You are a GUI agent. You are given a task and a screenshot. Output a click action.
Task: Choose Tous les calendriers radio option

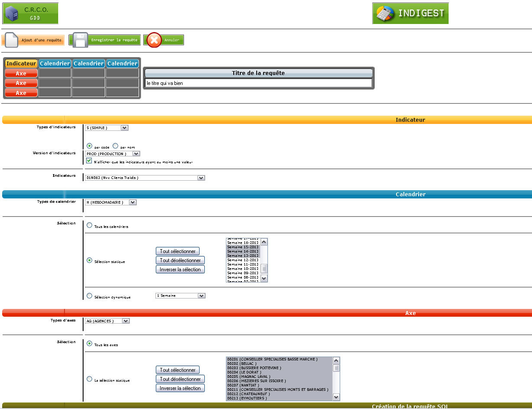pyautogui.click(x=89, y=225)
